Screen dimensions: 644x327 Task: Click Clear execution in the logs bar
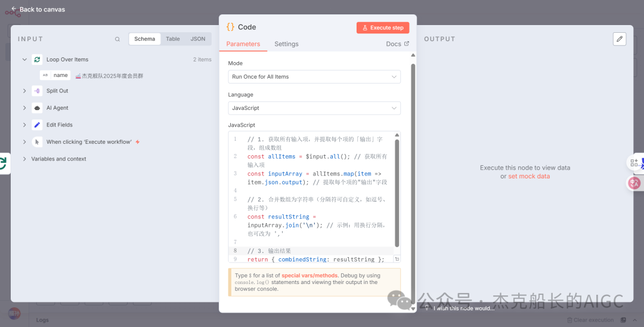tap(590, 320)
